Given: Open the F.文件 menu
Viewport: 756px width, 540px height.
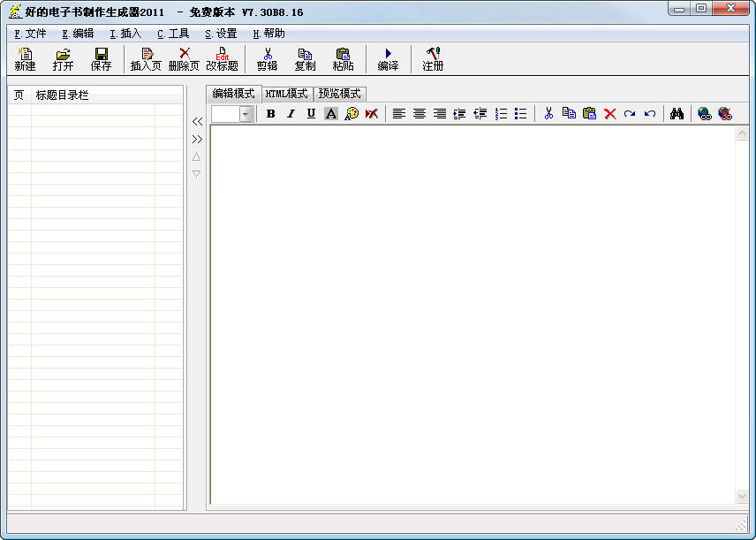Looking at the screenshot, I should pos(30,34).
